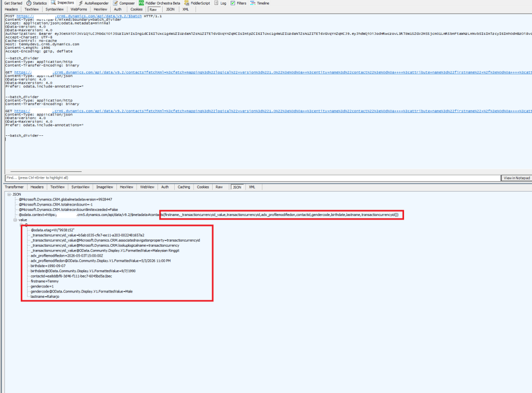Collapse the value node
The width and height of the screenshot is (532, 393).
[15, 220]
